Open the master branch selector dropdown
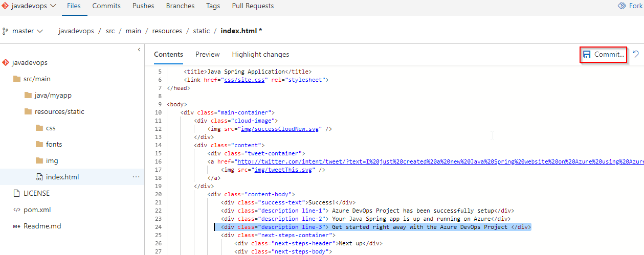Viewport: 644px width, 255px height. click(23, 31)
